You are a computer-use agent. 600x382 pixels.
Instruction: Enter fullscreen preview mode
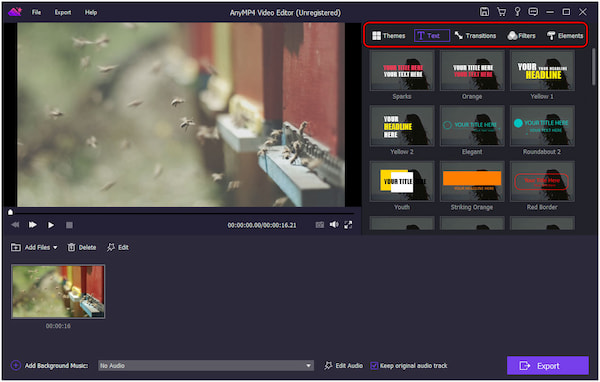pyautogui.click(x=348, y=225)
